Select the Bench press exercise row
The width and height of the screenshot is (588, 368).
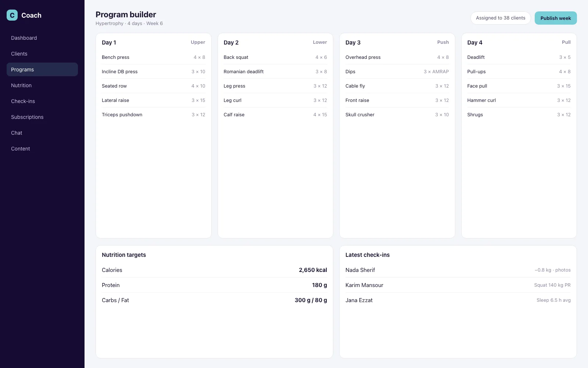[x=154, y=57]
